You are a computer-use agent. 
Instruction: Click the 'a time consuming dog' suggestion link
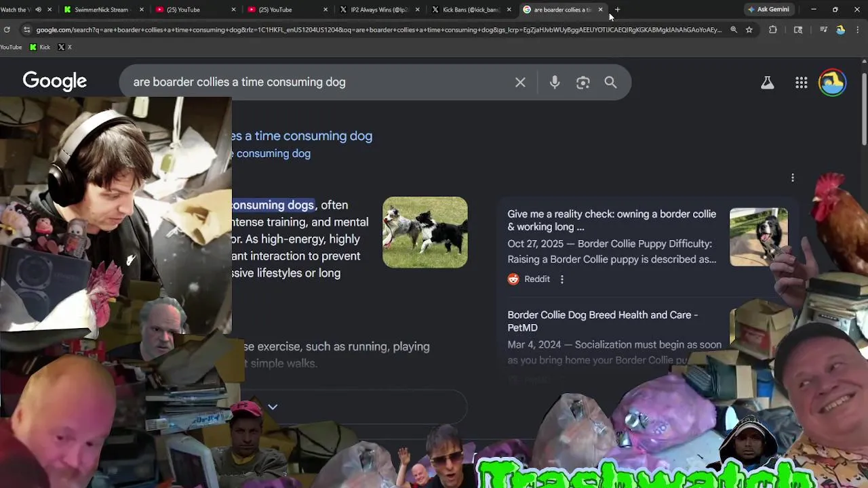pos(302,136)
